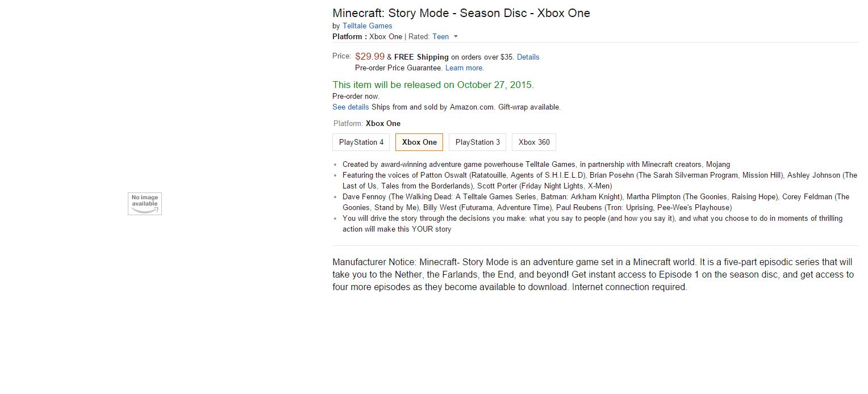
Task: Click the Pre-order now text
Action: point(356,96)
